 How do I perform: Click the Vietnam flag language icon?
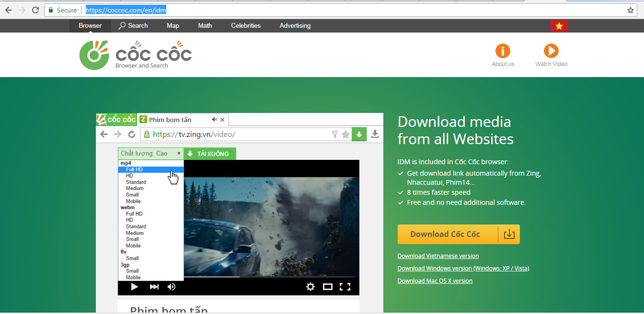coord(559,26)
